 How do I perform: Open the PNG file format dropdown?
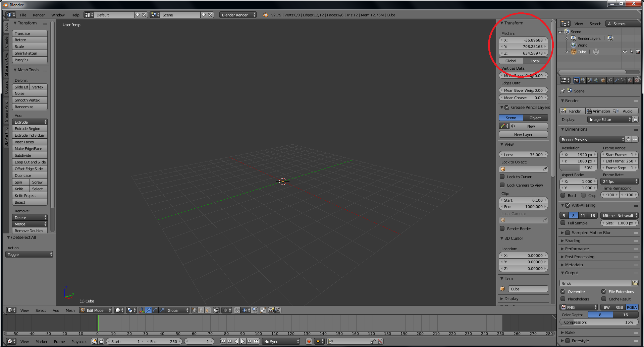click(579, 307)
